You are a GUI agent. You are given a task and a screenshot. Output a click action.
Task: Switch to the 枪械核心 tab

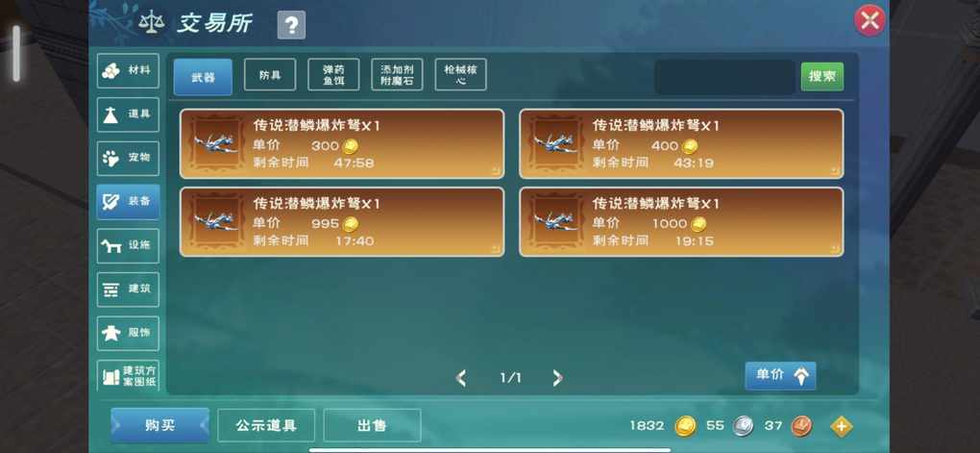coord(460,75)
